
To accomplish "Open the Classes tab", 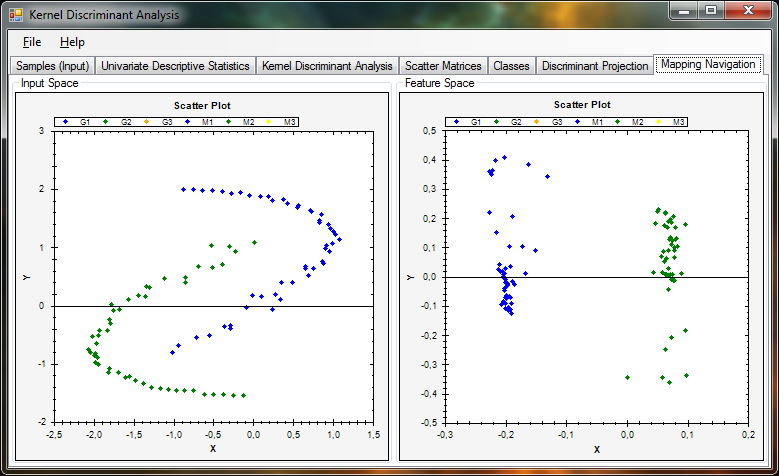I will point(511,66).
